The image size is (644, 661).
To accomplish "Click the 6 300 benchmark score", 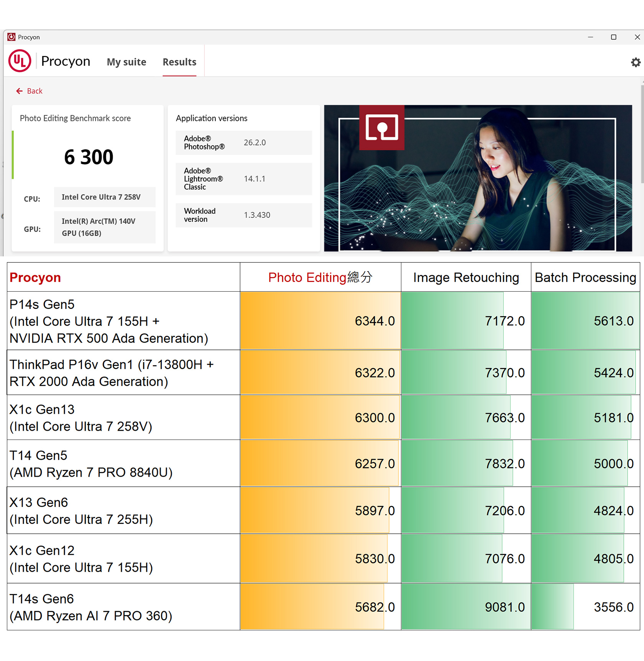I will click(x=89, y=157).
